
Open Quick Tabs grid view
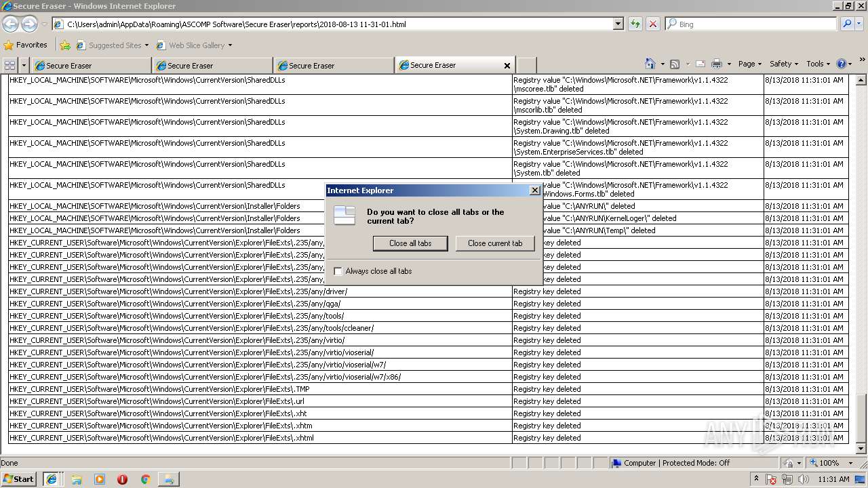[9, 65]
